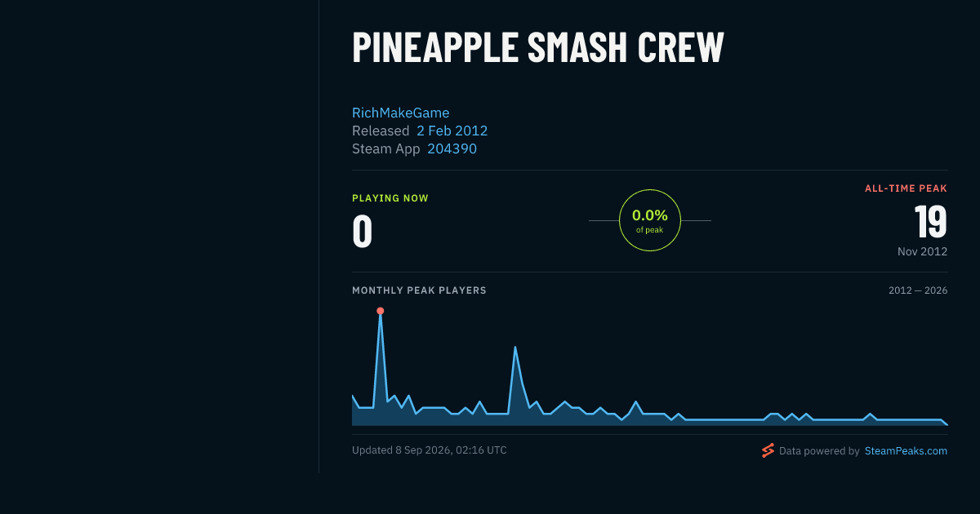Click the all-time peak number 19
This screenshot has height=514, width=980.
pos(930,221)
